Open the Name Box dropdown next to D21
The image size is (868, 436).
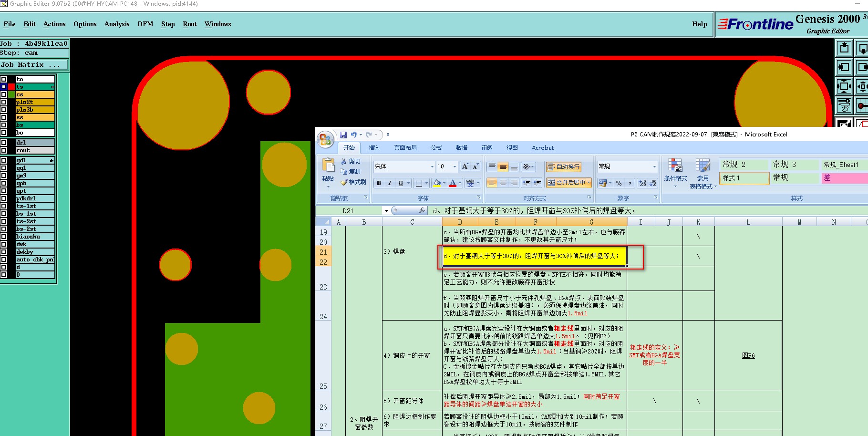click(x=386, y=210)
